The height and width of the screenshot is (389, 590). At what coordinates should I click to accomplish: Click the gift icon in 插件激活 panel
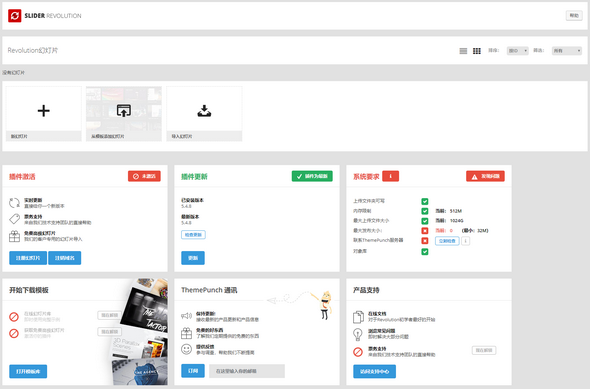(14, 236)
